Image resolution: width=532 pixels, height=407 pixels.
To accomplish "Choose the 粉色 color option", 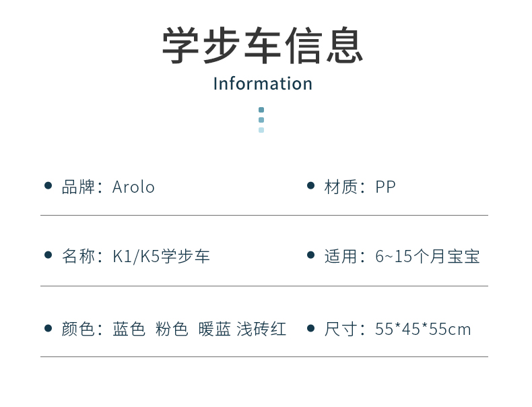I will click(x=172, y=329).
